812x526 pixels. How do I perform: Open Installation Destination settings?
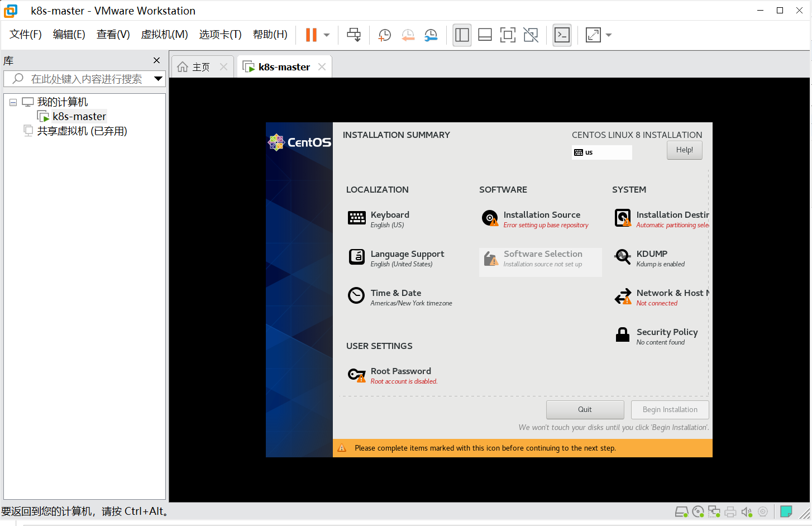661,219
